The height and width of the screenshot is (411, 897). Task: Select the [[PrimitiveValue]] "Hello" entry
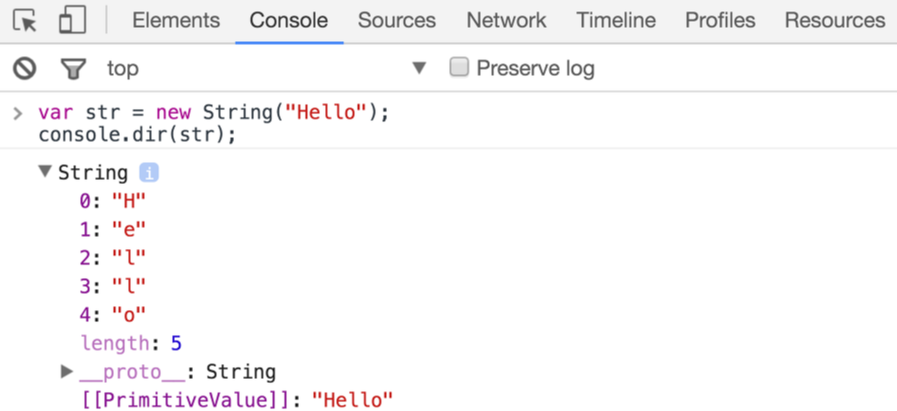pyautogui.click(x=238, y=400)
